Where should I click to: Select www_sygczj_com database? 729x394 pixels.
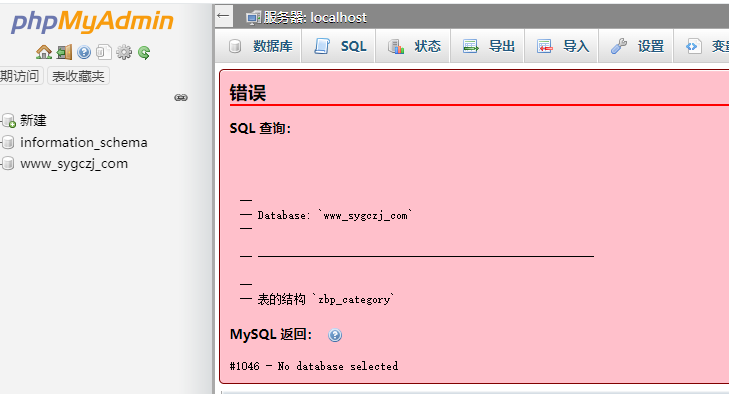[x=74, y=164]
